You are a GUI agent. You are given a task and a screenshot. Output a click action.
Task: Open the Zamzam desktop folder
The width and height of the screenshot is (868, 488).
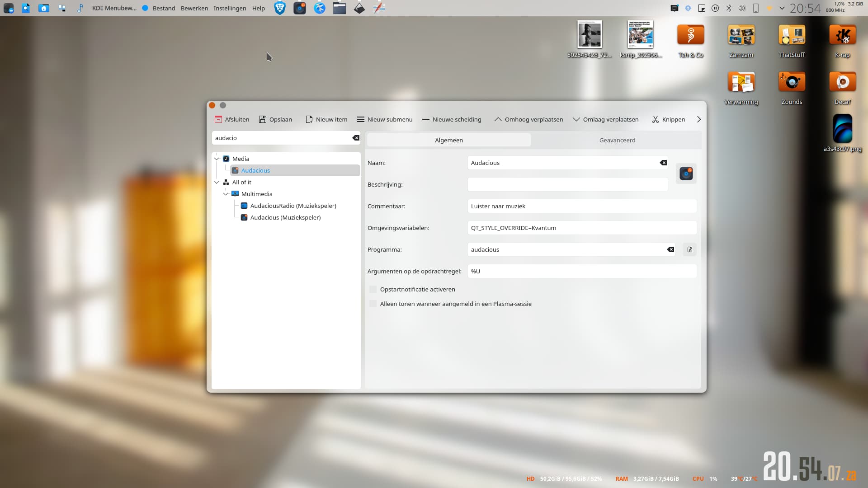[741, 40]
